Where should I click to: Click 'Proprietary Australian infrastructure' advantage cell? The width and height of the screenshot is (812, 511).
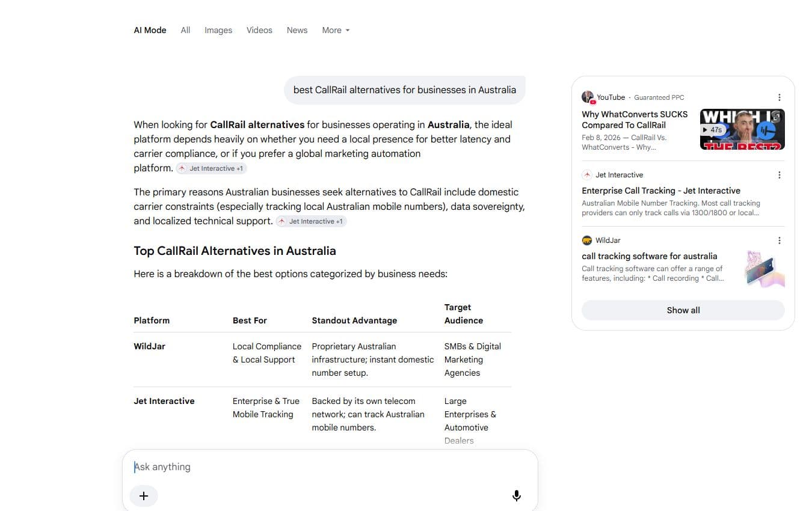coord(373,360)
